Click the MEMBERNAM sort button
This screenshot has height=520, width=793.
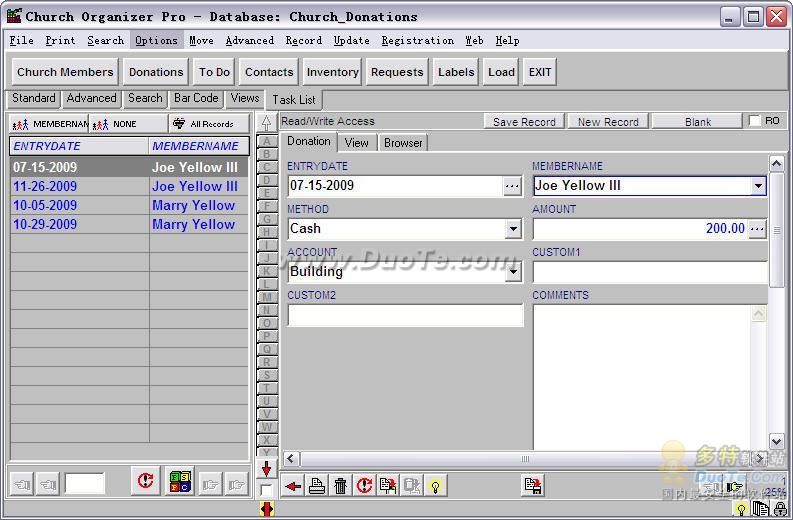[x=49, y=124]
